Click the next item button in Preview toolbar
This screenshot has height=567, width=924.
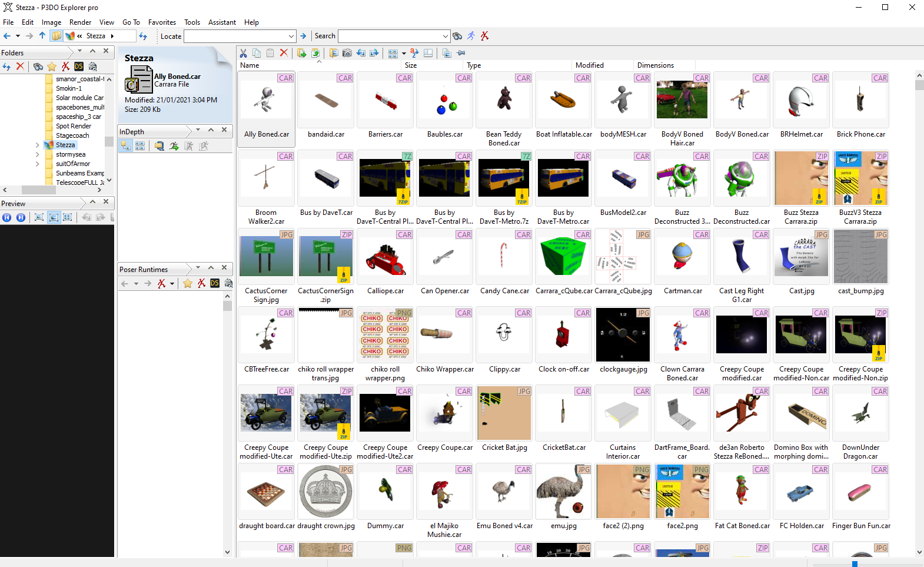(x=21, y=217)
